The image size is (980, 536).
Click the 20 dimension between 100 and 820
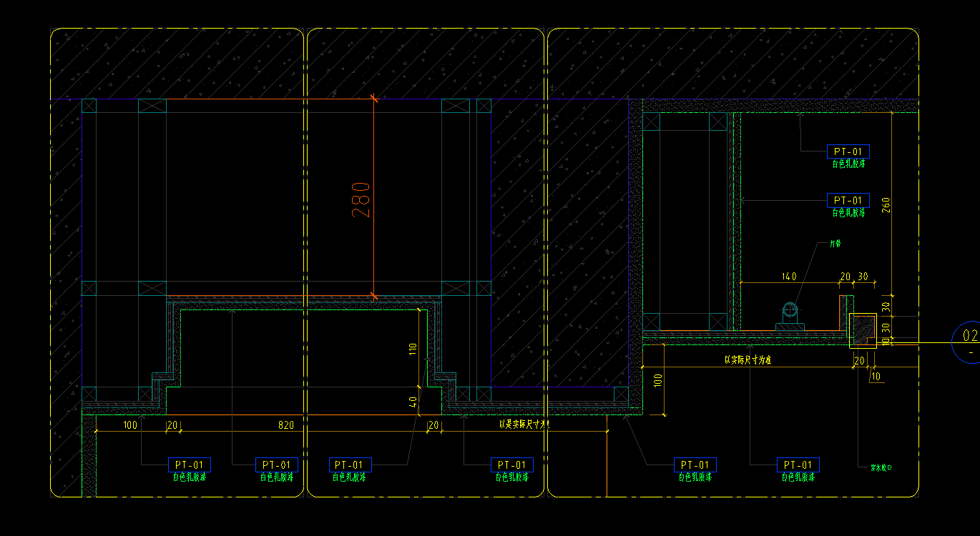coord(172,425)
